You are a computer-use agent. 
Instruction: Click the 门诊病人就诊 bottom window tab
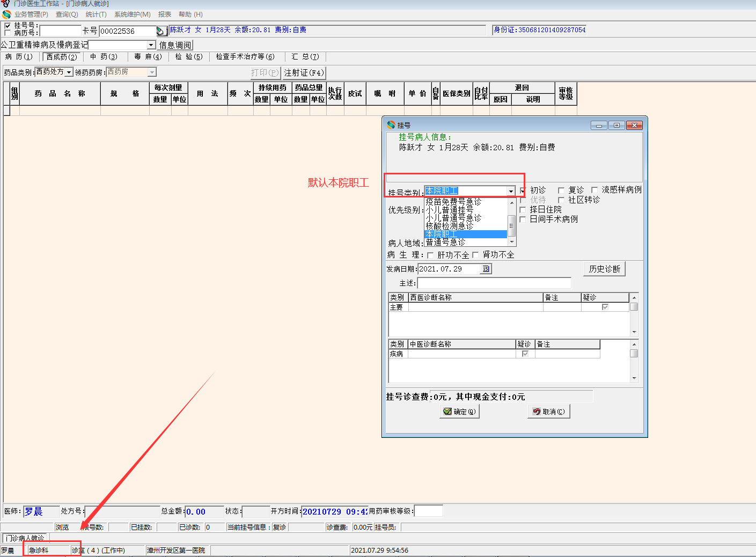coord(26,538)
